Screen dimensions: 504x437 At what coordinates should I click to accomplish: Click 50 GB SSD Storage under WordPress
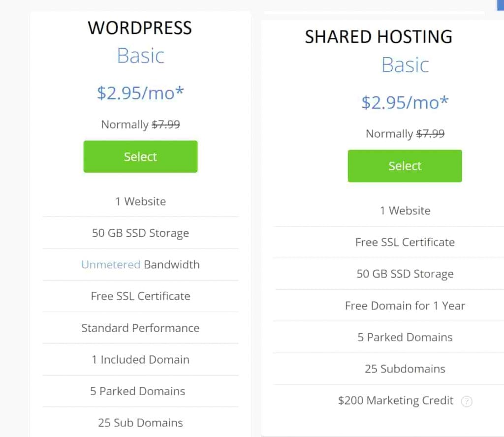140,233
